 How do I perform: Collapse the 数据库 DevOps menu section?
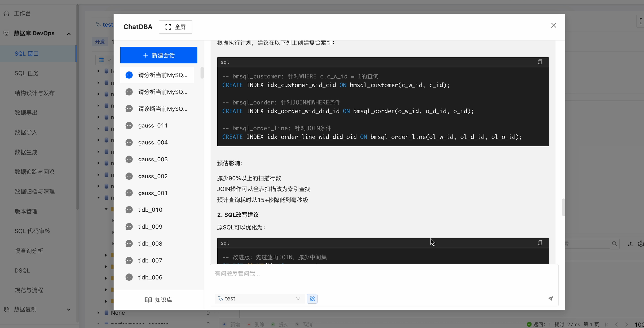coord(69,34)
